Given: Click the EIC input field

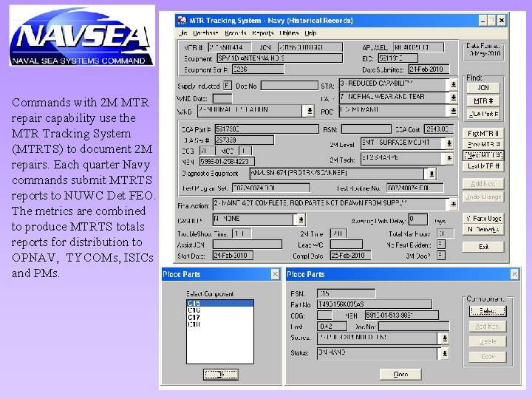Looking at the screenshot, I should tap(398, 58).
